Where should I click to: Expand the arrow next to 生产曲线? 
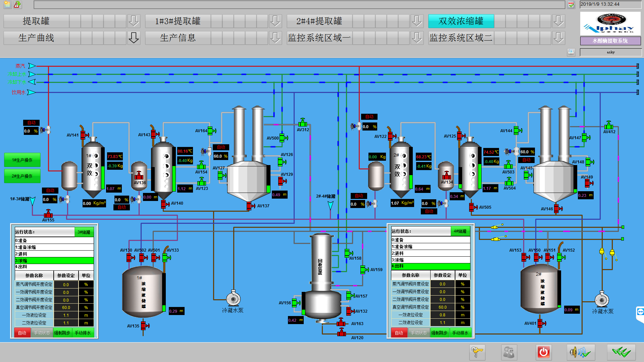134,38
